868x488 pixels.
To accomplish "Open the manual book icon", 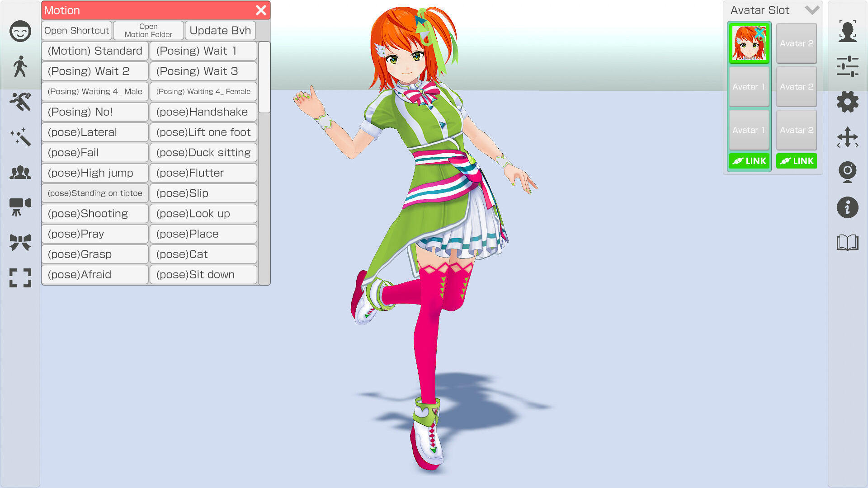I will pos(848,243).
